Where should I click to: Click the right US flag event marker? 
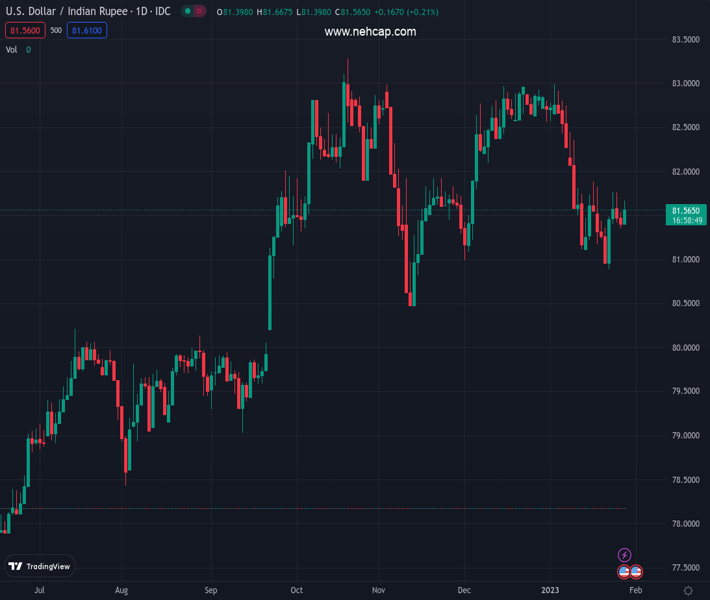[636, 572]
